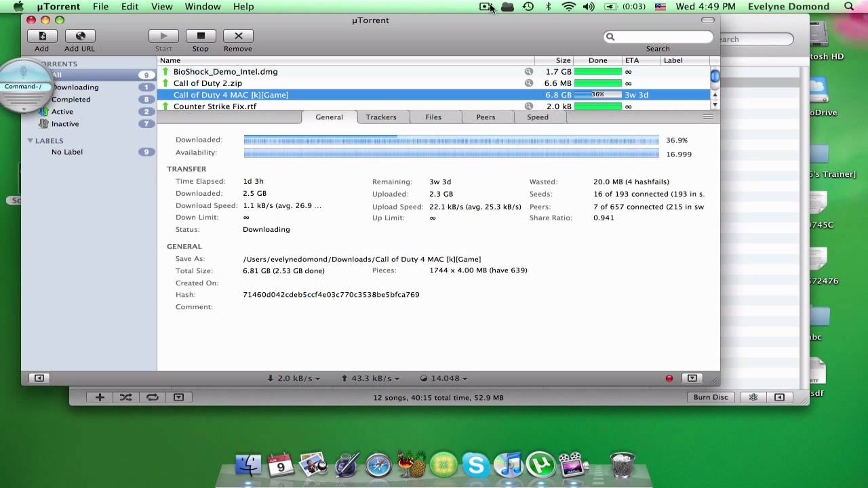Switch to the Trackers tab
The image size is (868, 488).
pos(381,117)
